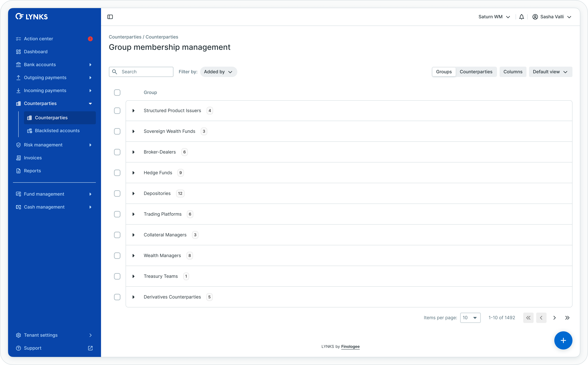The image size is (588, 365).
Task: Open the Finologee footer link
Action: tap(350, 347)
